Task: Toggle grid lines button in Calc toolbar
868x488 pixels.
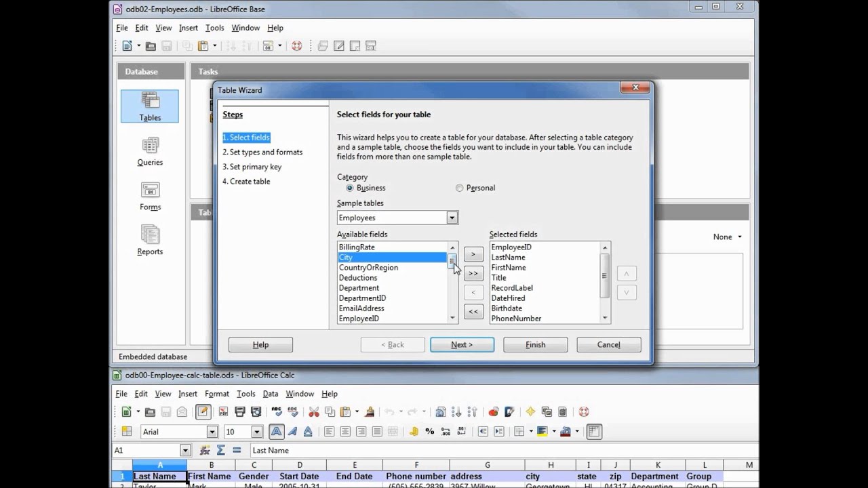Action: point(595,431)
